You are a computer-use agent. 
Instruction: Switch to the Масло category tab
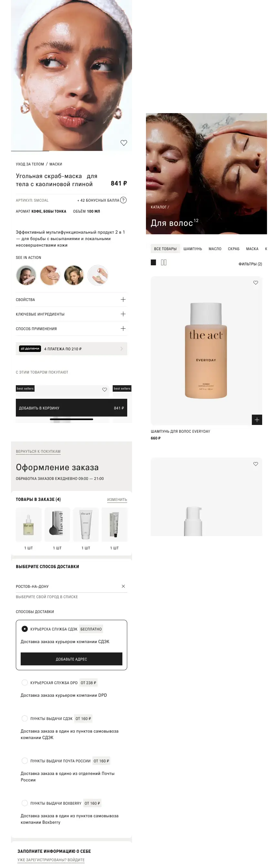click(215, 249)
